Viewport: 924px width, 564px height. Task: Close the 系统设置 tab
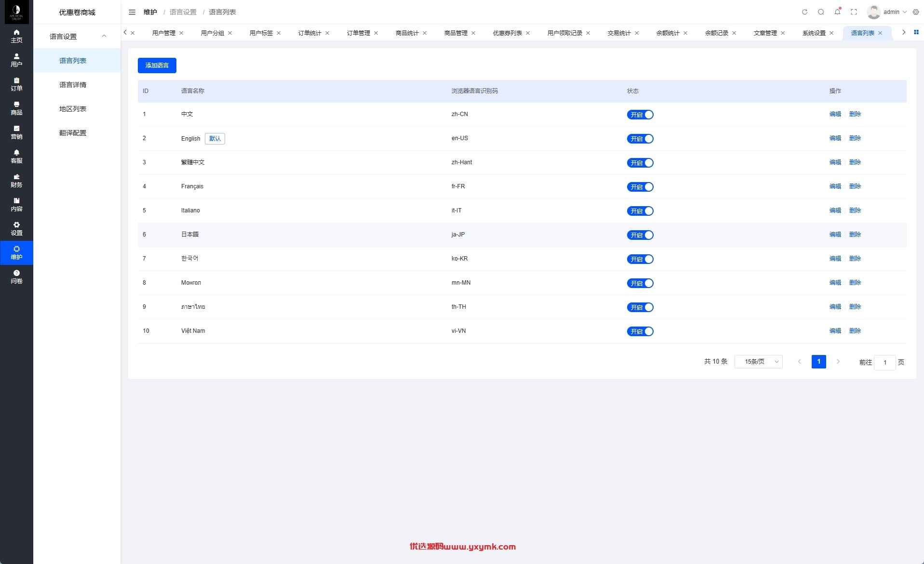[x=831, y=33]
